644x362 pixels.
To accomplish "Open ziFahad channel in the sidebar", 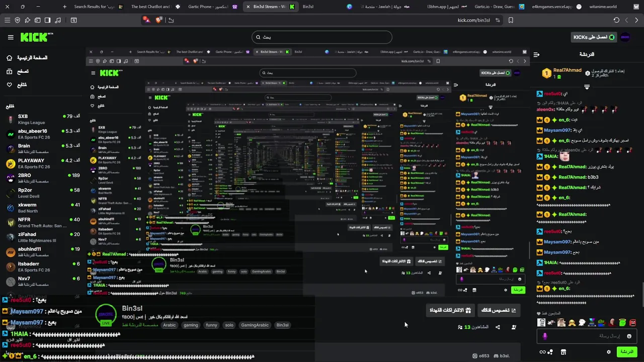I will [x=43, y=237].
